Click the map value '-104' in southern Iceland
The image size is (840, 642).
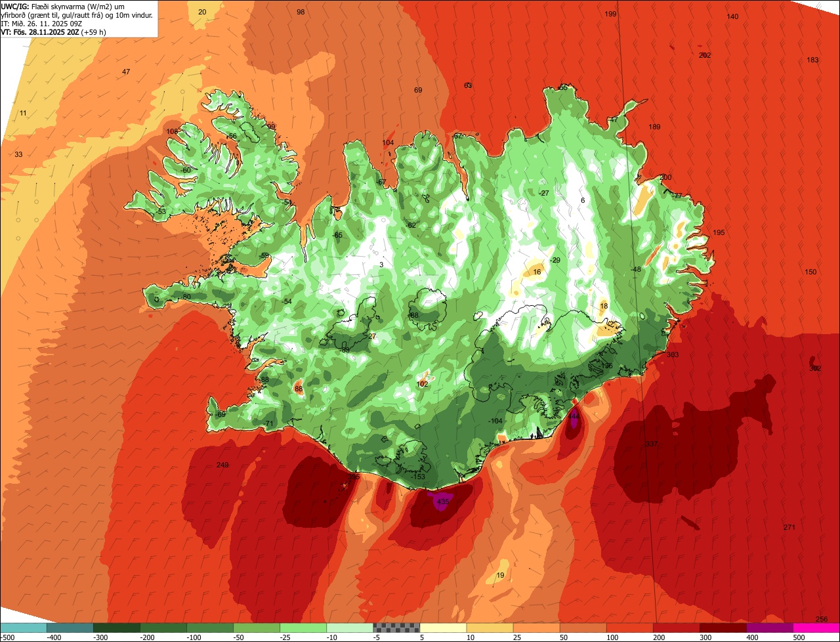495,421
